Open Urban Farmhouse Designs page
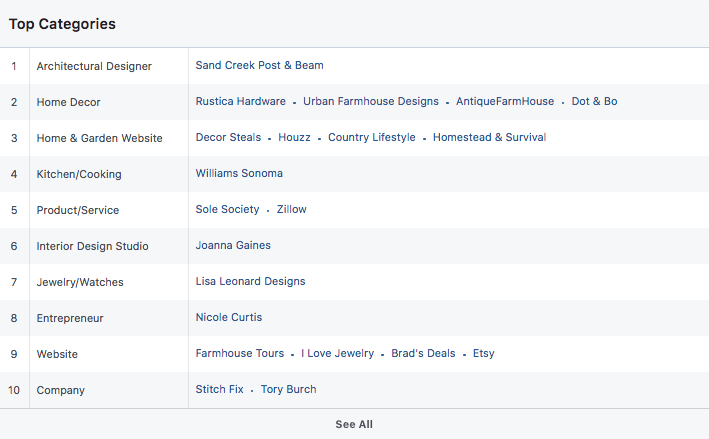The image size is (709, 439). [371, 102]
